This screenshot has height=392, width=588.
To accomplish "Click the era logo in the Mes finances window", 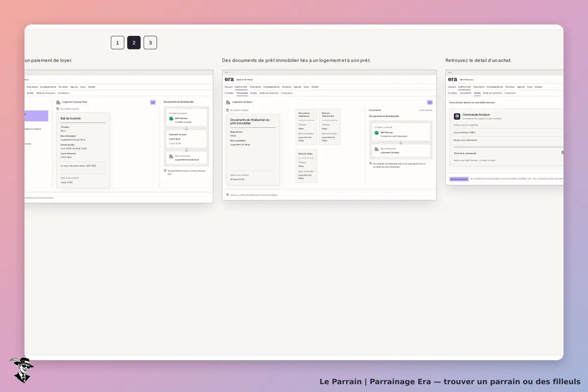I will (x=452, y=79).
